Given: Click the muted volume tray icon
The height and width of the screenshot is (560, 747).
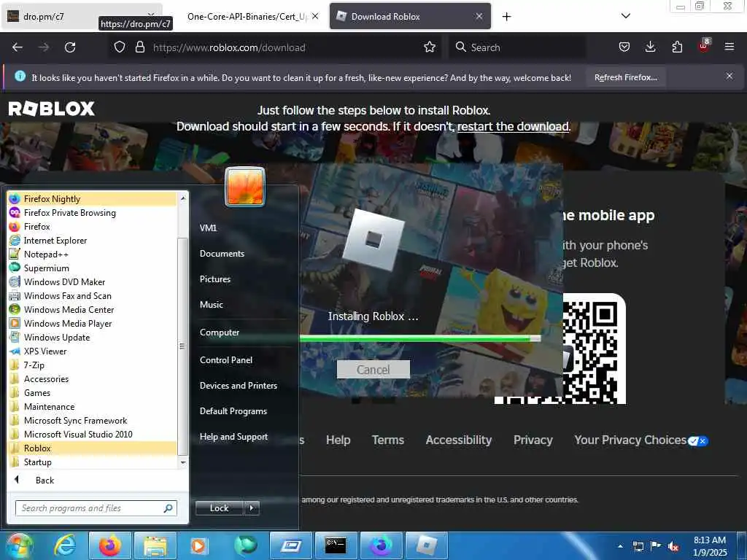Looking at the screenshot, I should tap(673, 547).
